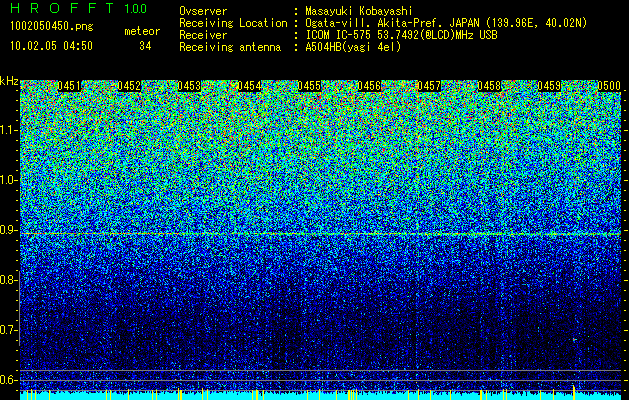Click the Receiving antenna label
The width and height of the screenshot is (629, 400).
[230, 47]
